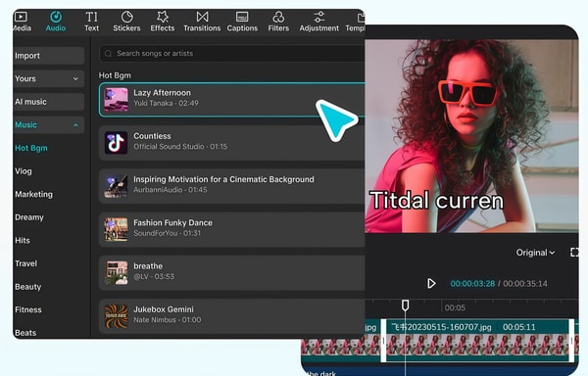Viewport: 588px width, 376px height.
Task: Click the Titdal curren caption in preview
Action: click(x=436, y=201)
